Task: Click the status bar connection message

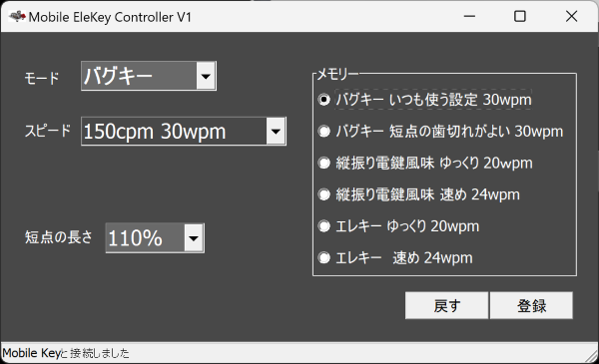Action: tap(66, 353)
